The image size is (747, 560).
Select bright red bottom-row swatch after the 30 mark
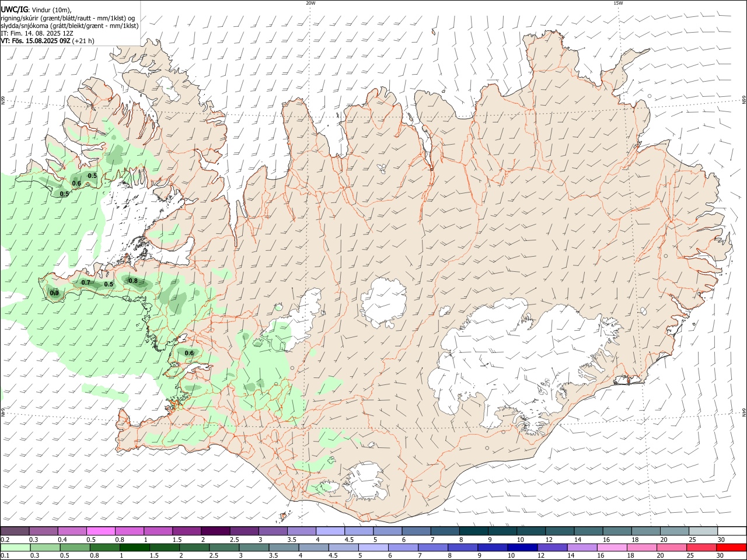coord(731,547)
